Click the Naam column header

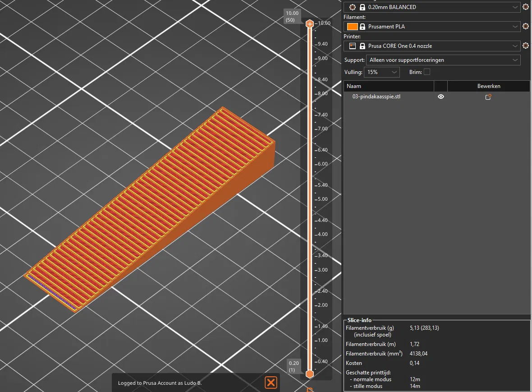389,86
